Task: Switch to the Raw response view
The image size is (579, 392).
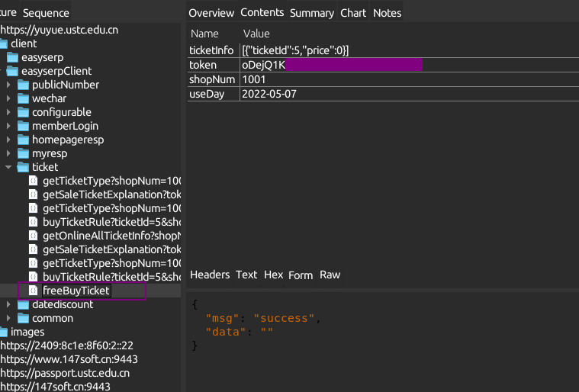Action: pos(330,275)
